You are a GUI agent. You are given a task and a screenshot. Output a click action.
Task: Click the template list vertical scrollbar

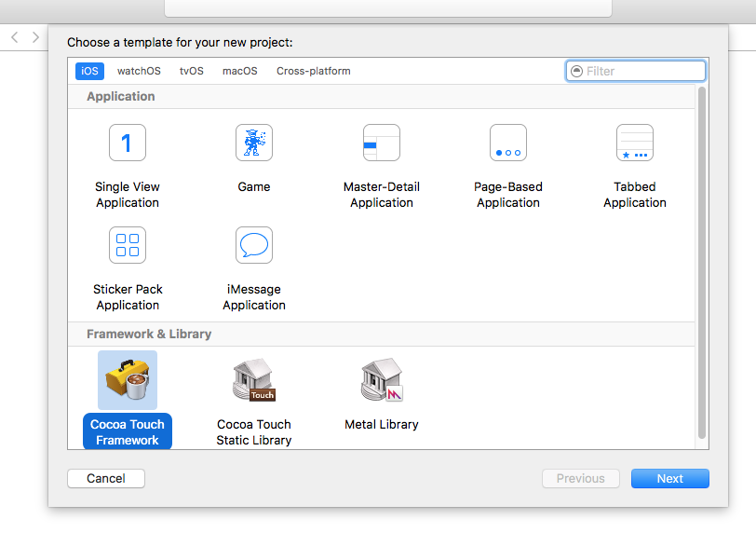pyautogui.click(x=702, y=263)
